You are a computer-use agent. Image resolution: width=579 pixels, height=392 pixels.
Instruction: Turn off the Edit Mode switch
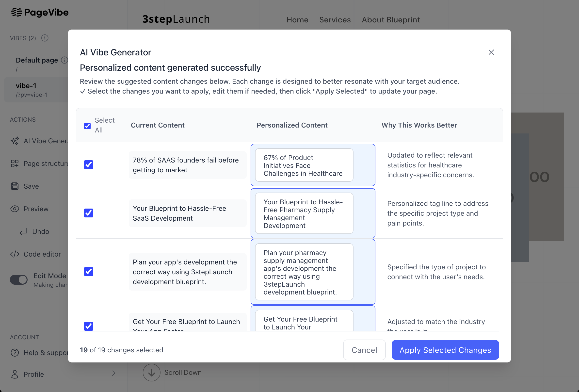[x=19, y=280]
